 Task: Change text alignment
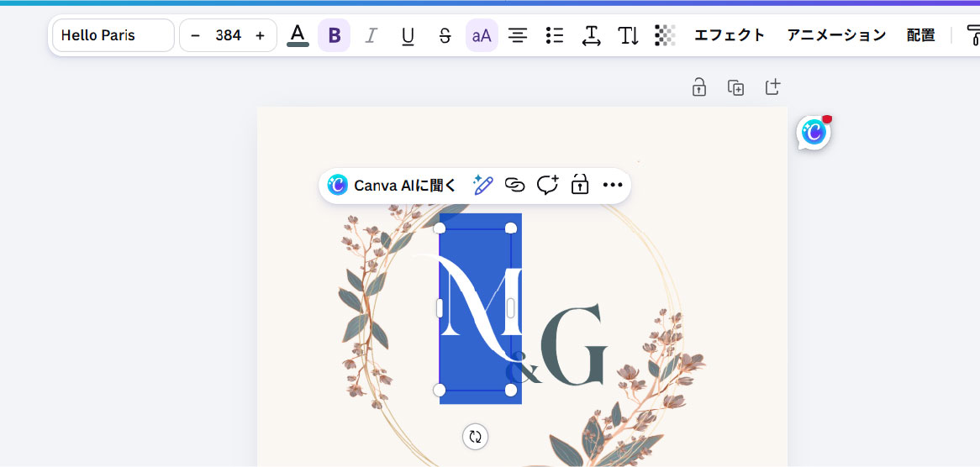click(x=518, y=35)
